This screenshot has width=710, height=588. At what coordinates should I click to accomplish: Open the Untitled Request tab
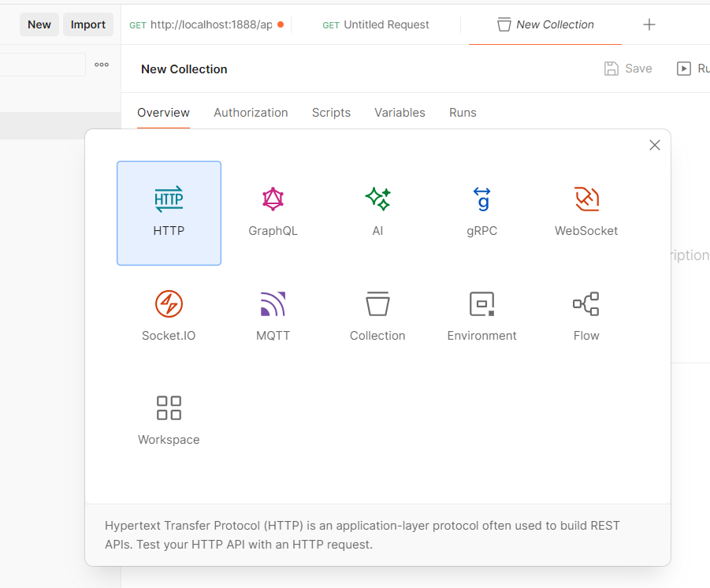pyautogui.click(x=376, y=24)
